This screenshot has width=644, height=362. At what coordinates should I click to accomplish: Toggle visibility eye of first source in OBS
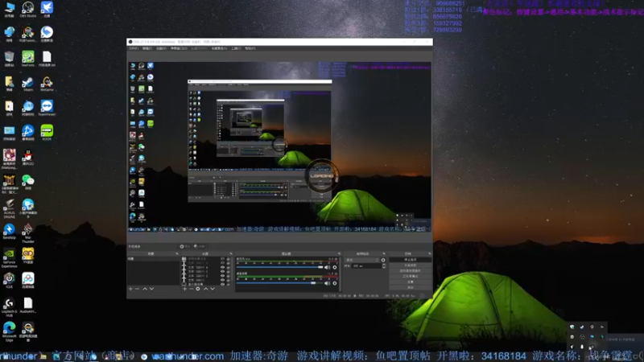[222, 259]
